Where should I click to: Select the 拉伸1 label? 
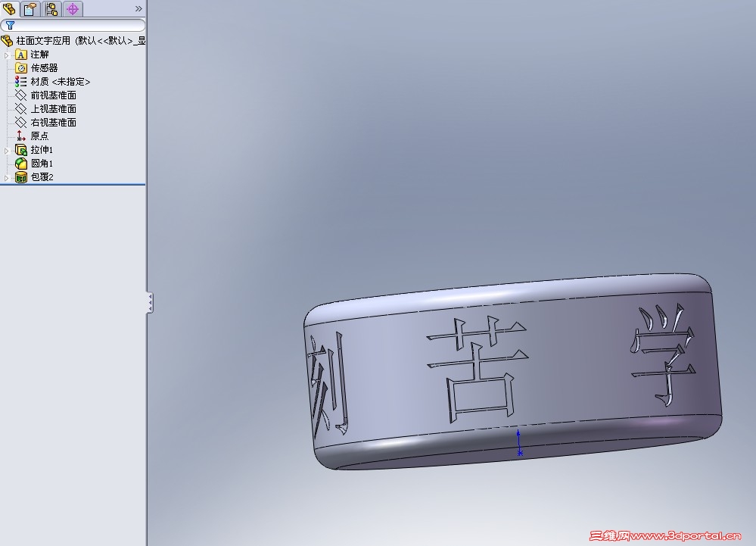42,149
